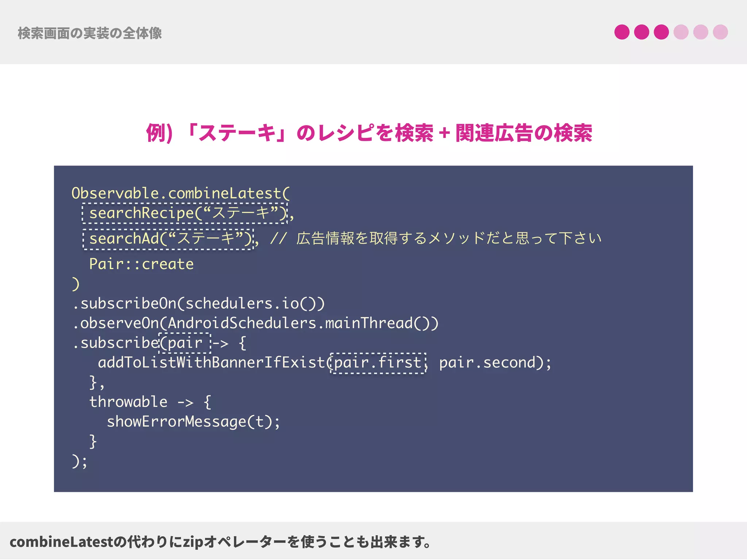Click the throwable -> { line
Viewport: 747px width, 560px height.
pos(150,402)
